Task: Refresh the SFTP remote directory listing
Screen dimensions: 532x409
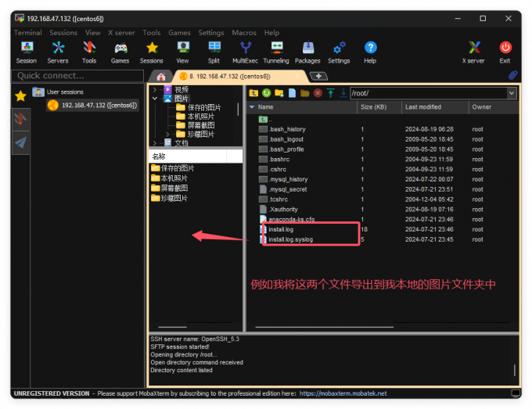Action: [266, 93]
